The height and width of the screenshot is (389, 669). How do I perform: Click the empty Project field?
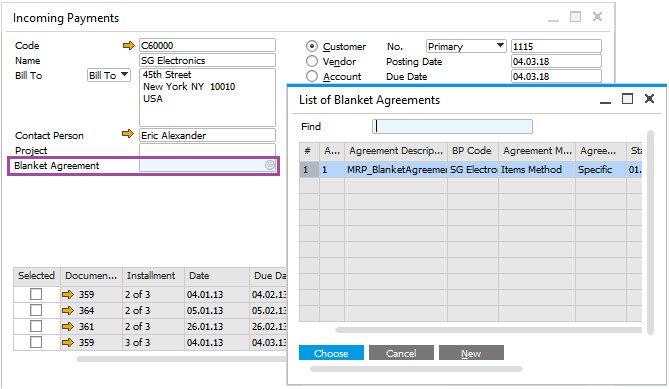(207, 150)
